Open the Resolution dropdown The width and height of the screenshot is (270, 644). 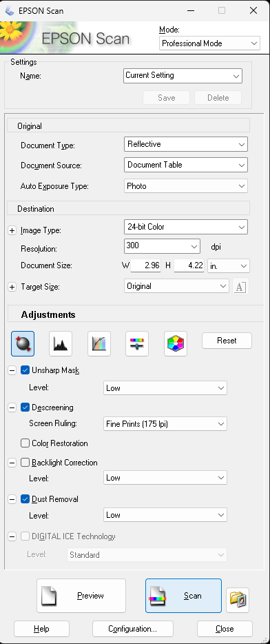coord(162,246)
